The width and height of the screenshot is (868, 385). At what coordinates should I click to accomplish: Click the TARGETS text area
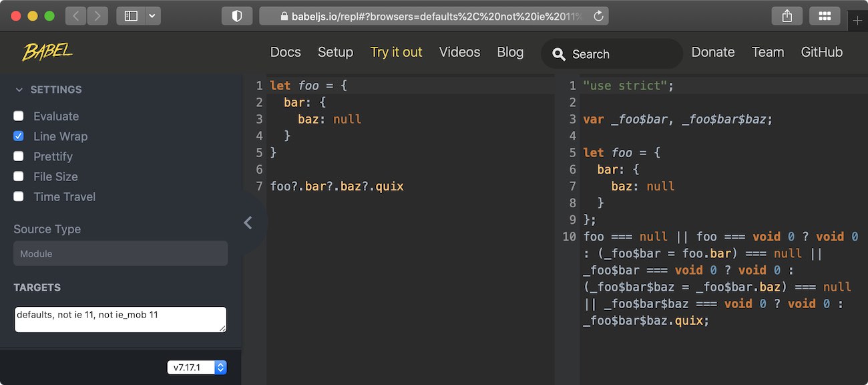click(120, 319)
